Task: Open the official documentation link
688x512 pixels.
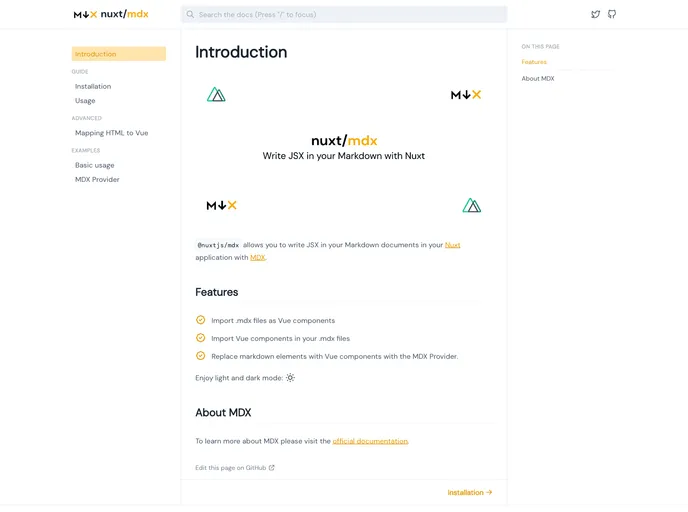Action: pyautogui.click(x=370, y=441)
